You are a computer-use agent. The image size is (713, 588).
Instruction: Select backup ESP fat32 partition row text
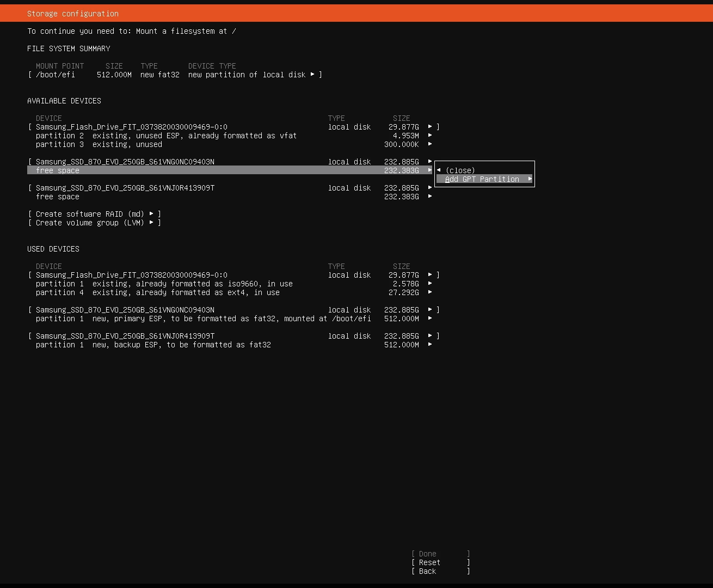(x=153, y=345)
